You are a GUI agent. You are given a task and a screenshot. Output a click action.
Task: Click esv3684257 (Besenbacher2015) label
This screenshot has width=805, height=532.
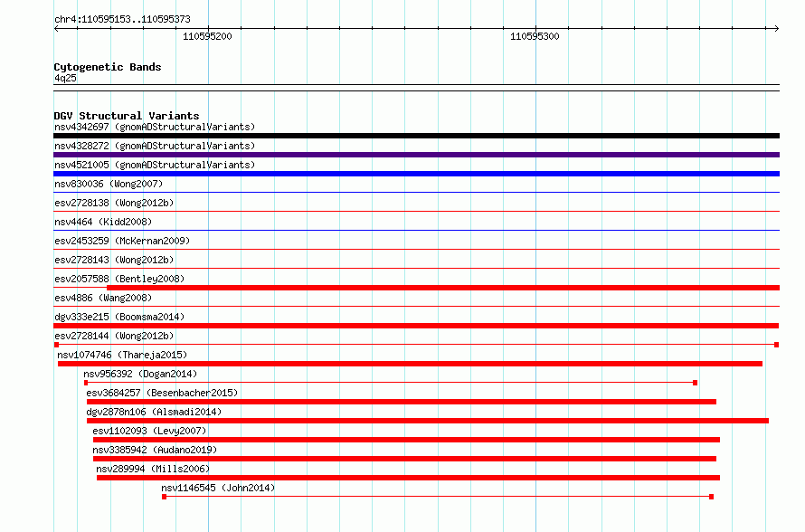pos(162,393)
